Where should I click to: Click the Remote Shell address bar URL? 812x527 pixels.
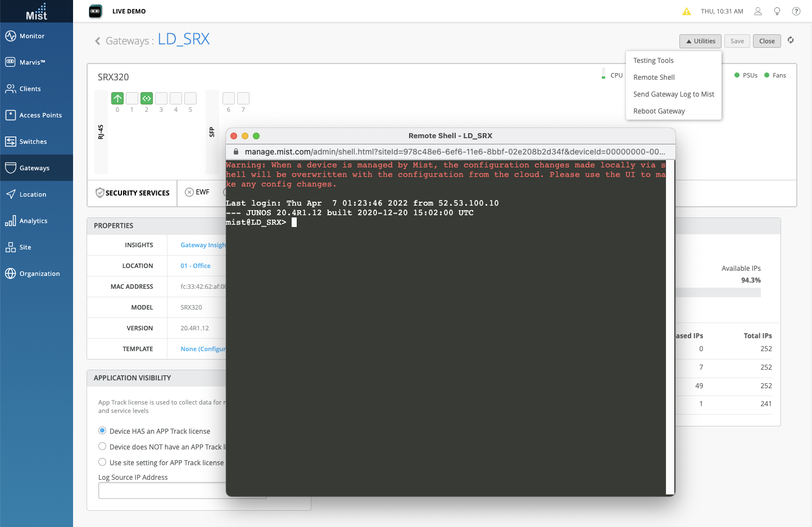pos(455,152)
